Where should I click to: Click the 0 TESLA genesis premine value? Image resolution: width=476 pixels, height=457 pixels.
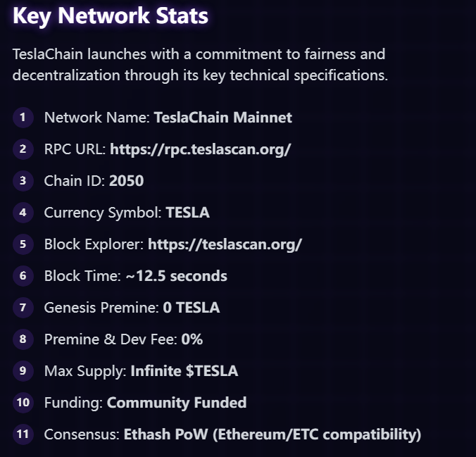point(191,308)
